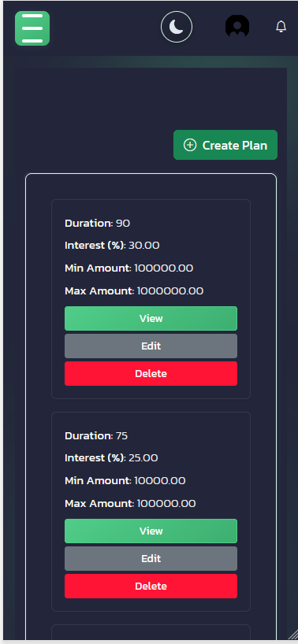
Task: Edit the plan with 25.00 interest
Action: click(151, 558)
